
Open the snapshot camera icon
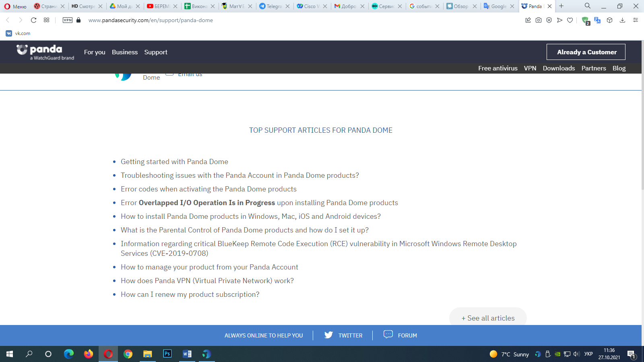point(539,20)
